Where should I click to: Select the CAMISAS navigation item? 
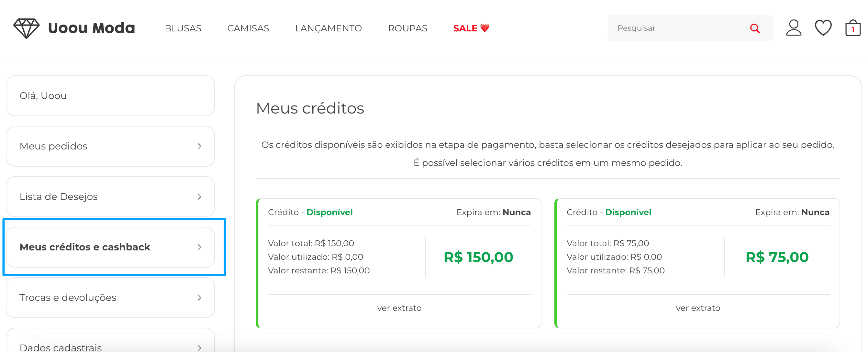coord(248,28)
